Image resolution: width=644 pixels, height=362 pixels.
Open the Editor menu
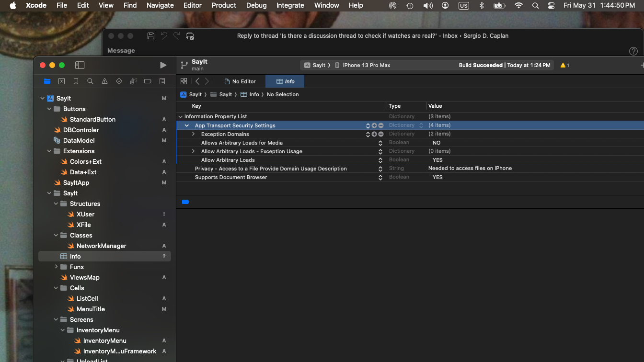click(192, 5)
